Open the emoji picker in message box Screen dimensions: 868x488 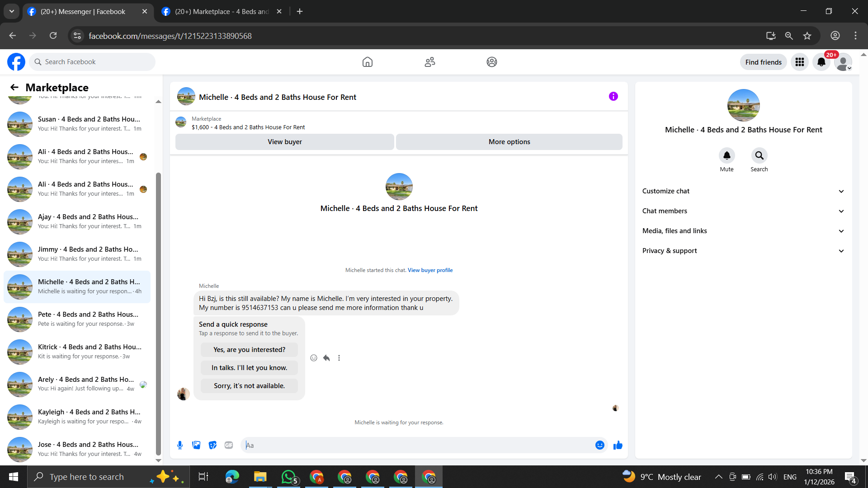tap(599, 445)
